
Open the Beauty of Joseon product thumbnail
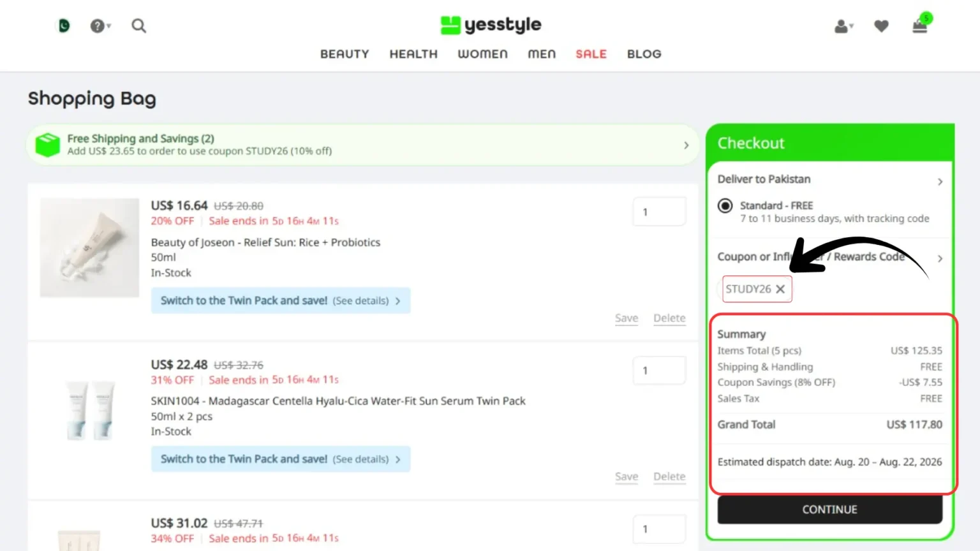click(x=89, y=247)
